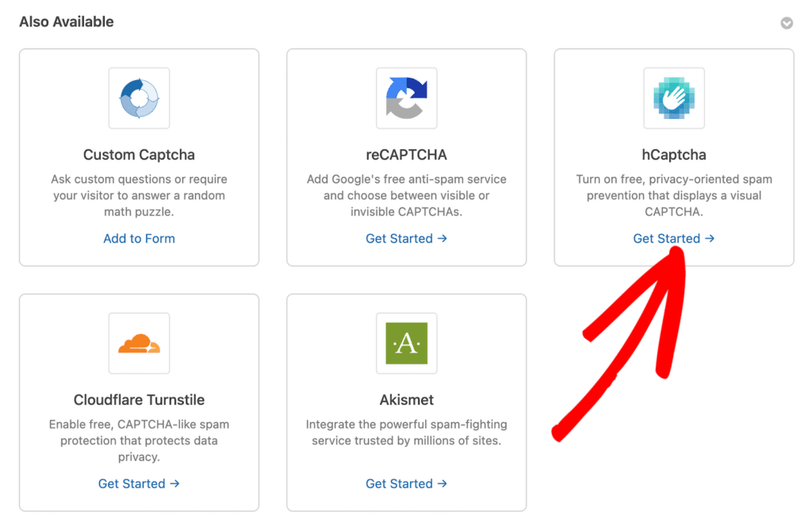
Task: Click the hCaptcha title text
Action: (674, 155)
